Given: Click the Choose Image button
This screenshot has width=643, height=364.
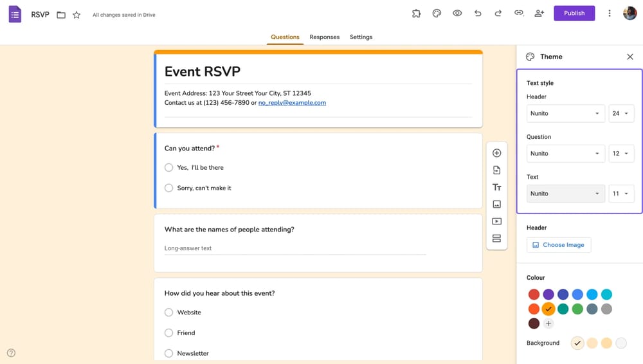Looking at the screenshot, I should pyautogui.click(x=558, y=245).
